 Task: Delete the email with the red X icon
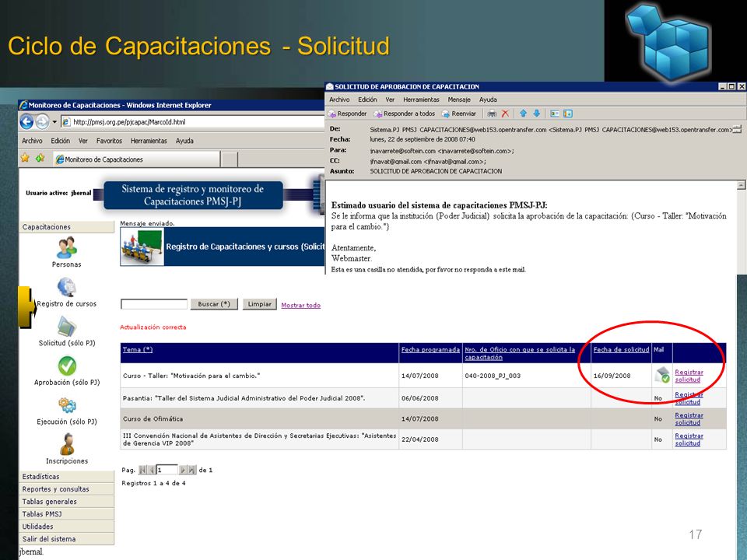[x=505, y=114]
